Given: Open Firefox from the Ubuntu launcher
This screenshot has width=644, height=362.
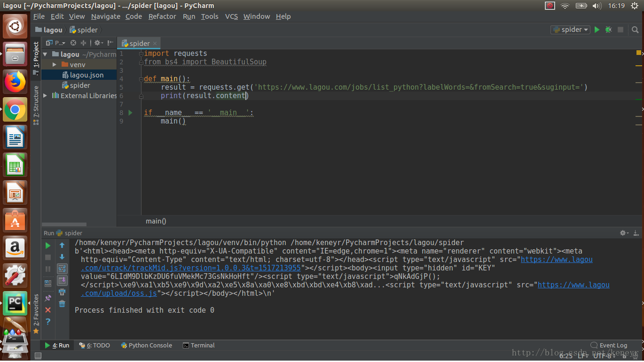Looking at the screenshot, I should (x=15, y=82).
